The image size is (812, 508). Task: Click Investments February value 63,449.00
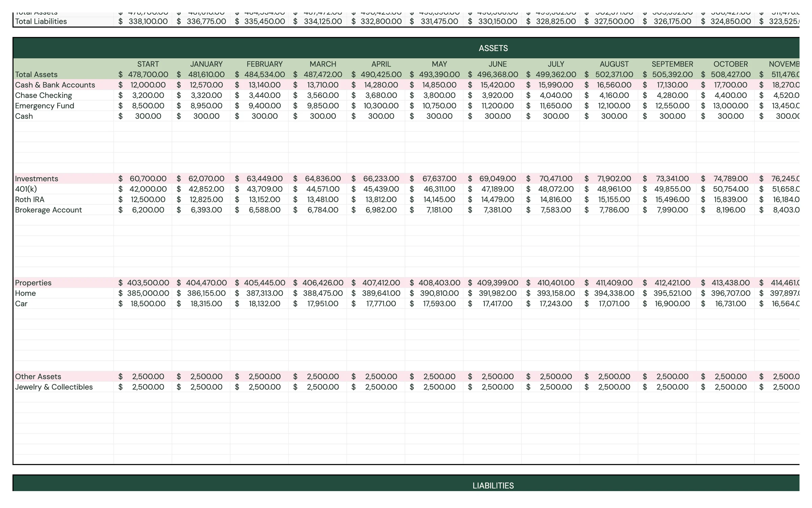click(x=265, y=179)
